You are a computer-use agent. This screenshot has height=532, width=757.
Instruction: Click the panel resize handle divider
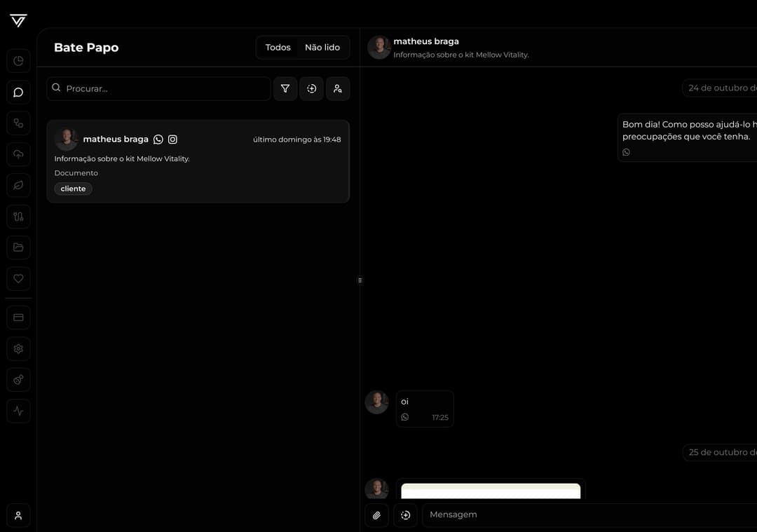tap(360, 280)
